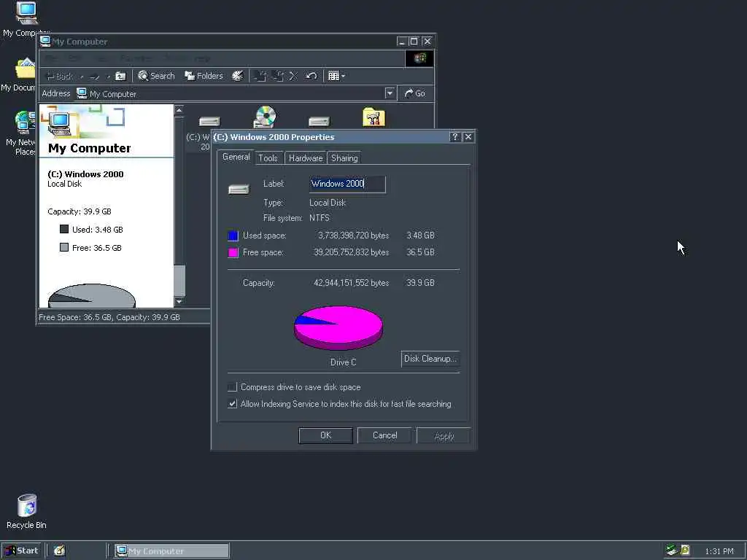747x560 pixels.
Task: Switch to Hardware tab
Action: click(x=306, y=158)
